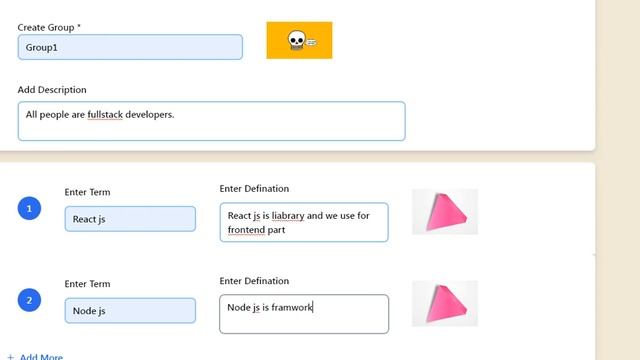This screenshot has width=640, height=360.
Task: Click the Add More link
Action: 41,357
